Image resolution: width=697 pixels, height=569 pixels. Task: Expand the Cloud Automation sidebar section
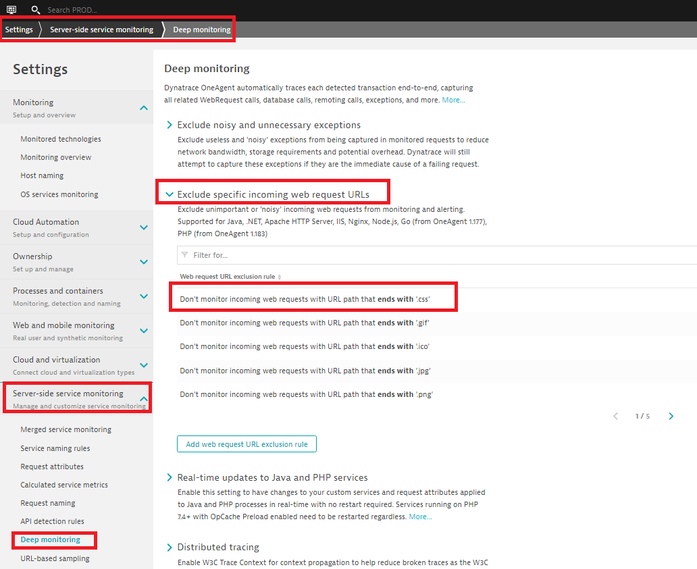tap(144, 227)
